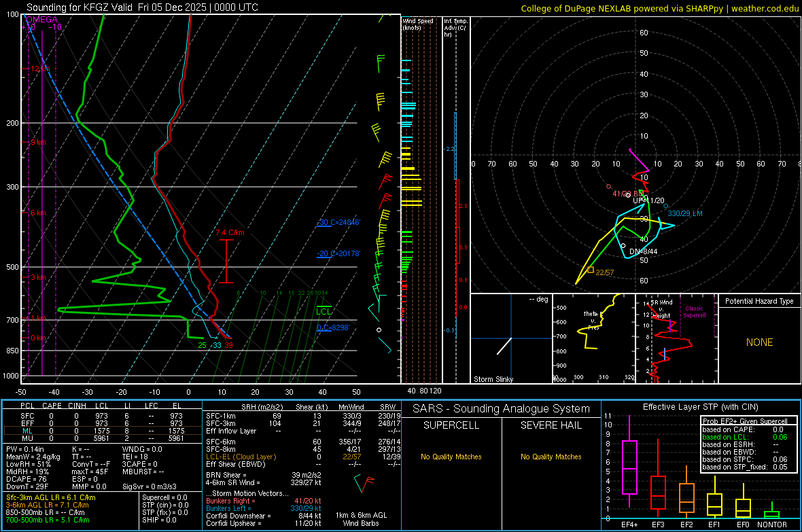
Task: Click the 7.4 C/km lapse rate label
Action: click(x=230, y=233)
